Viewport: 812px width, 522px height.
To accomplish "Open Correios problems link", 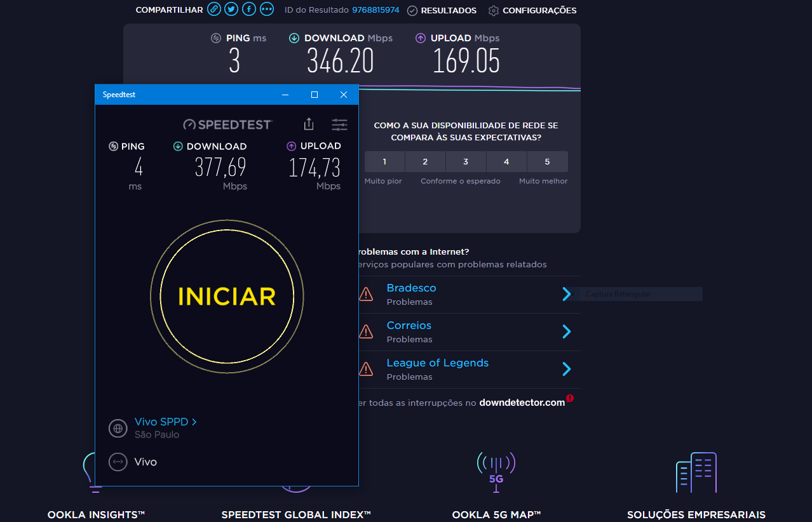I will [409, 325].
